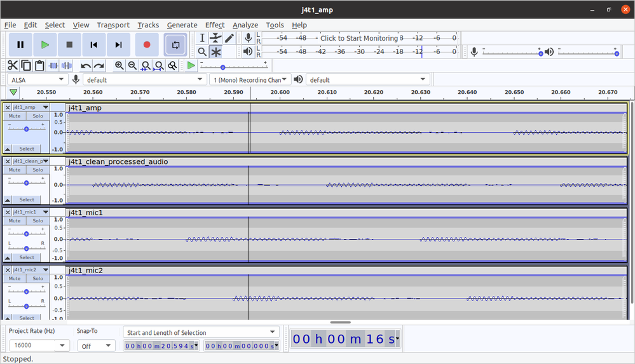Copy selection with the Copy icon

[x=26, y=65]
